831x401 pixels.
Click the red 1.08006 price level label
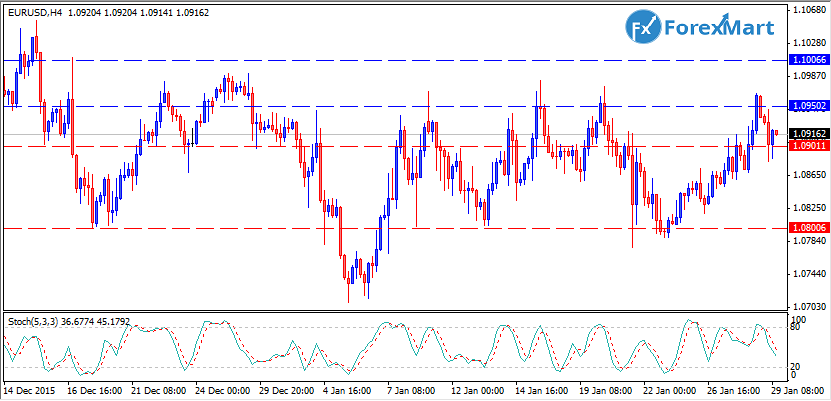pyautogui.click(x=808, y=228)
